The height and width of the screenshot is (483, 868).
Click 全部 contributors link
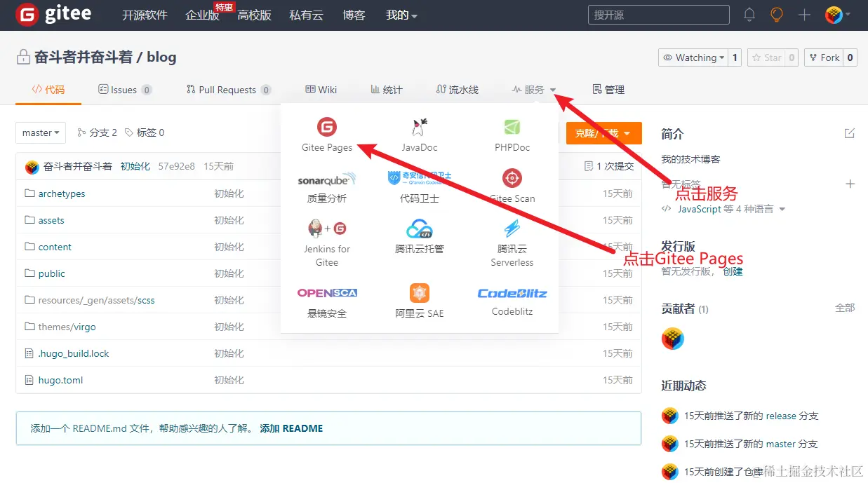click(845, 308)
